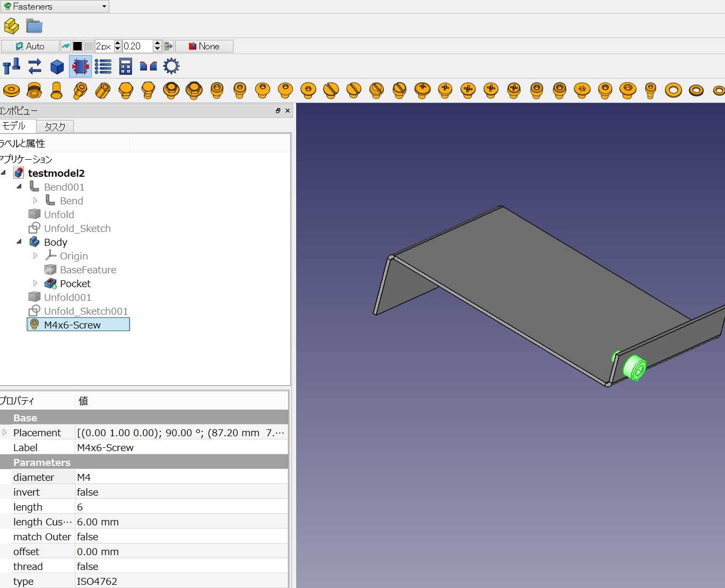Click the offset value 0.00 mm
This screenshot has height=588, width=725.
(182, 551)
